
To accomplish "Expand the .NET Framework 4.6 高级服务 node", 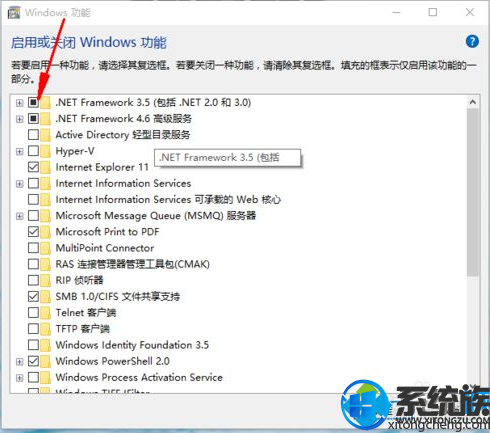I will [x=20, y=119].
